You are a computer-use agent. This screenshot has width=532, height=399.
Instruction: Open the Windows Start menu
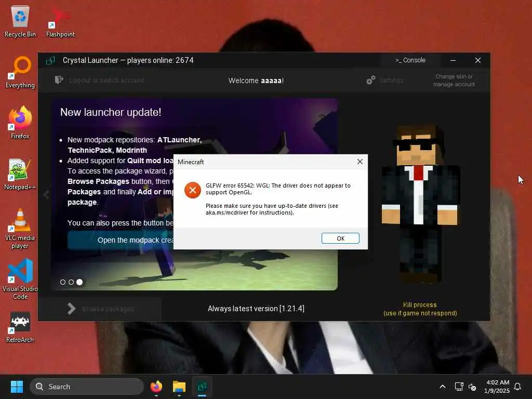[17, 387]
